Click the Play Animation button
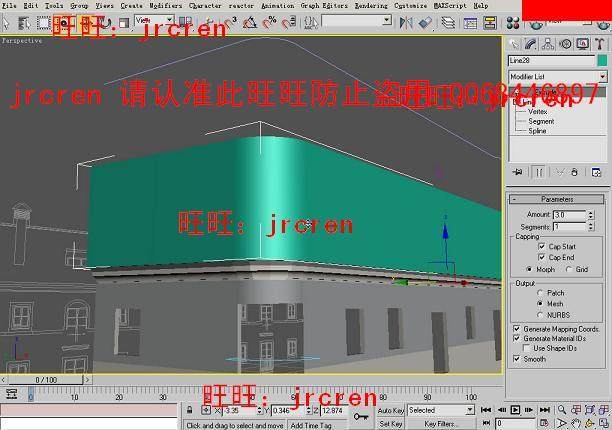The image size is (612, 430). pos(515,410)
